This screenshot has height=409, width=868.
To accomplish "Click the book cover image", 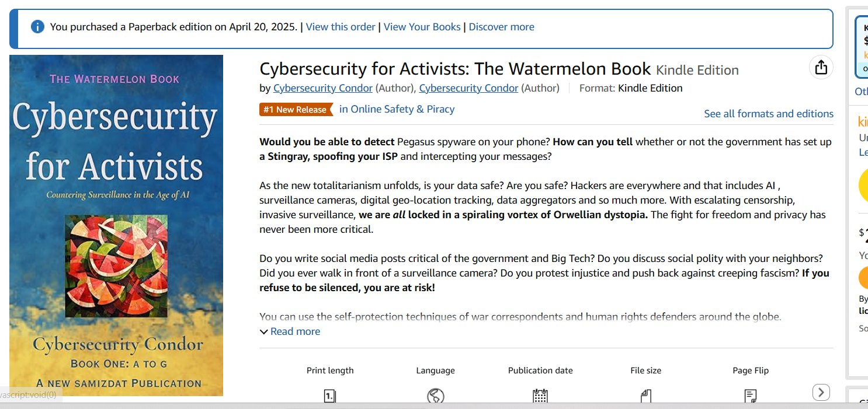I will [116, 225].
